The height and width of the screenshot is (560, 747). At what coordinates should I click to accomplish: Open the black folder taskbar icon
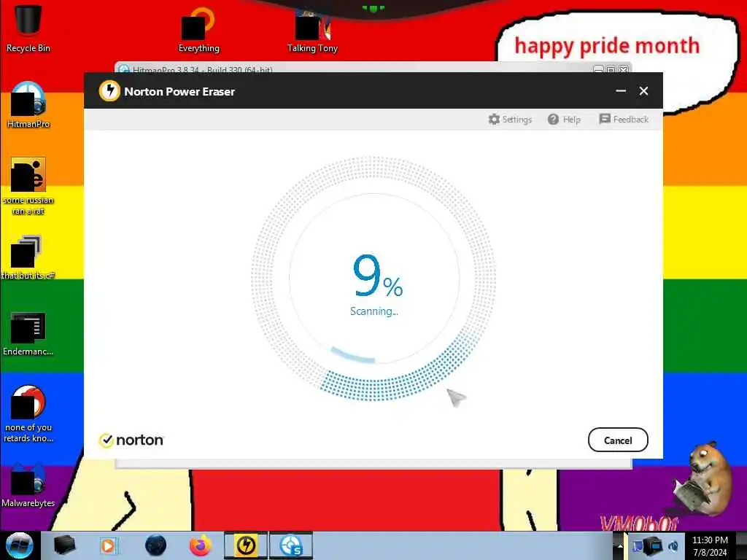pos(64,545)
